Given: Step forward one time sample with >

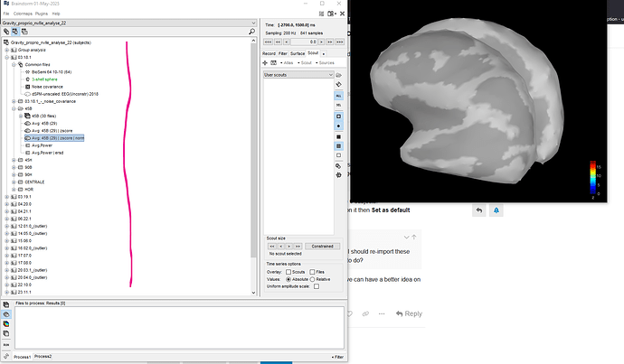Looking at the screenshot, I should (x=321, y=42).
